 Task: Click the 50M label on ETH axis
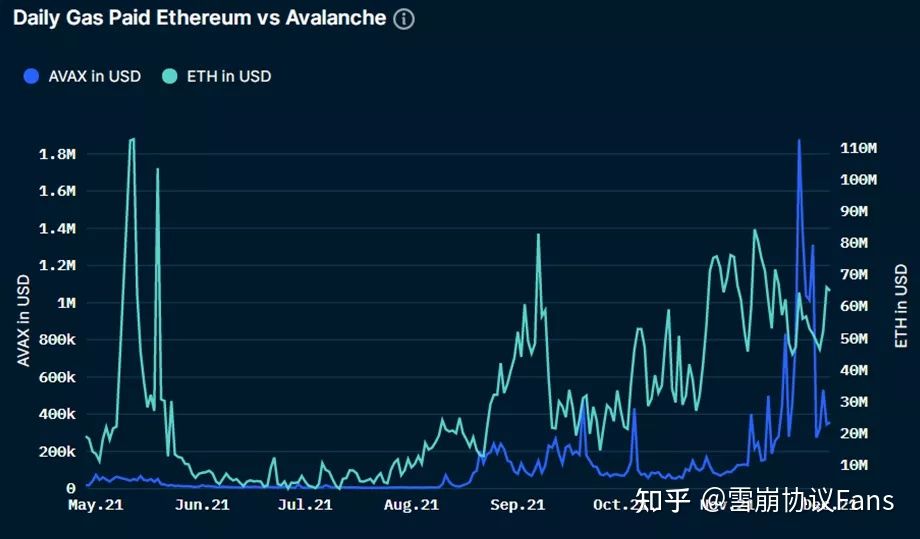point(854,339)
